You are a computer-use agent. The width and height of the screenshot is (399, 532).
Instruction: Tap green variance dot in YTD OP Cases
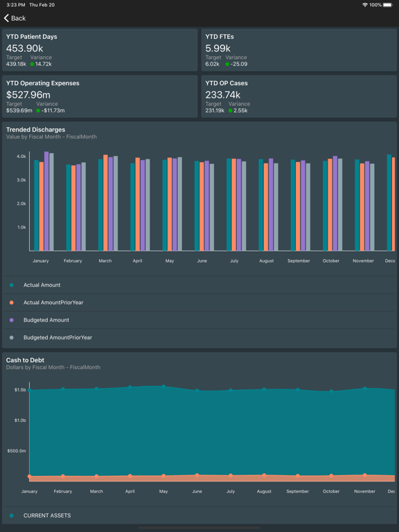coord(231,110)
